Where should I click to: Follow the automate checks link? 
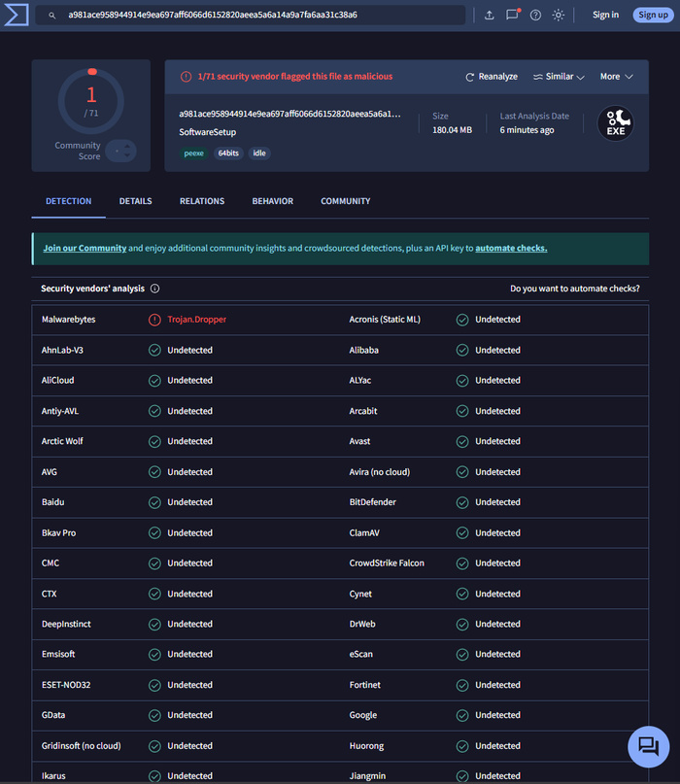tap(511, 249)
